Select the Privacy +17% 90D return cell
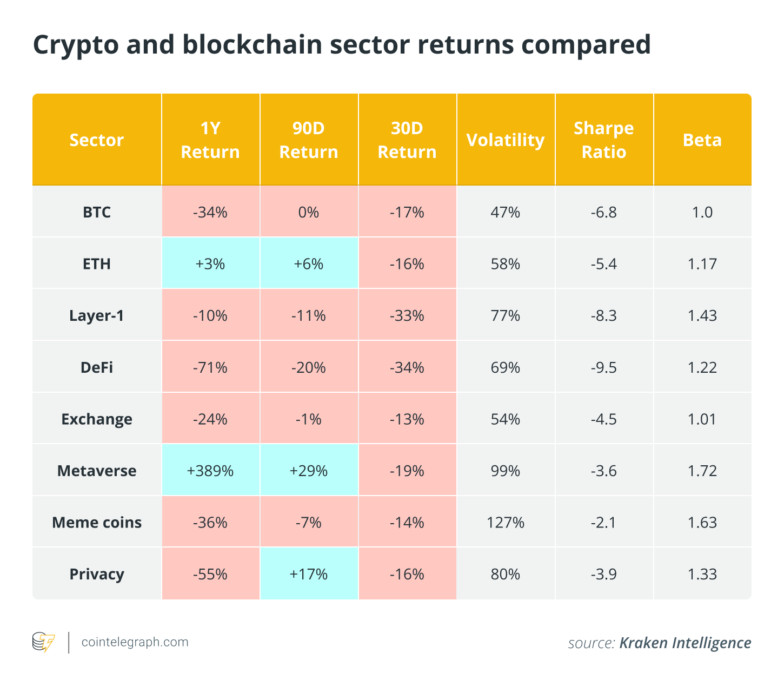Screen dimensions: 784x686 pos(309,574)
